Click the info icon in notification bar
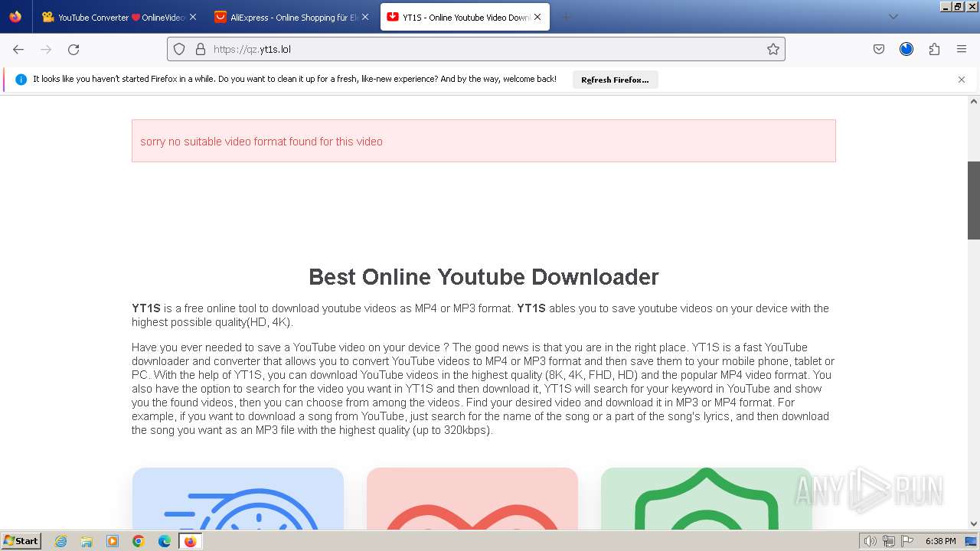This screenshot has height=551, width=980. tap(21, 80)
